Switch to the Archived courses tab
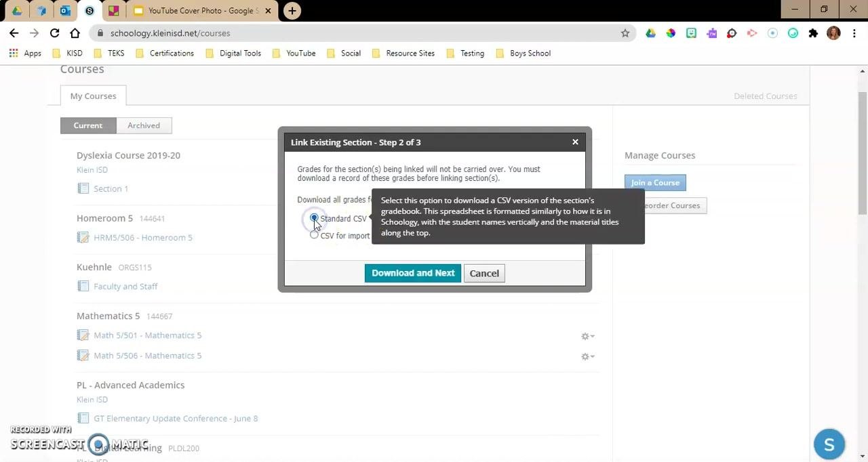This screenshot has width=868, height=462. (x=144, y=125)
